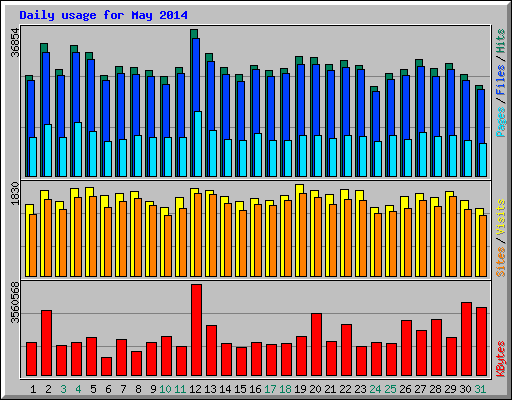Click day 22 label on x-axis
Image resolution: width=512 pixels, height=400 pixels.
(x=345, y=389)
